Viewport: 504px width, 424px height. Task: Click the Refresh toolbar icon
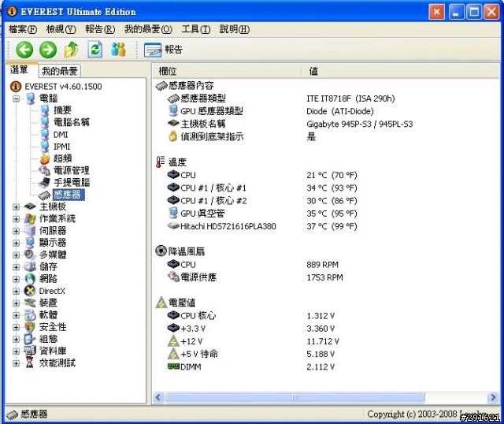click(95, 50)
